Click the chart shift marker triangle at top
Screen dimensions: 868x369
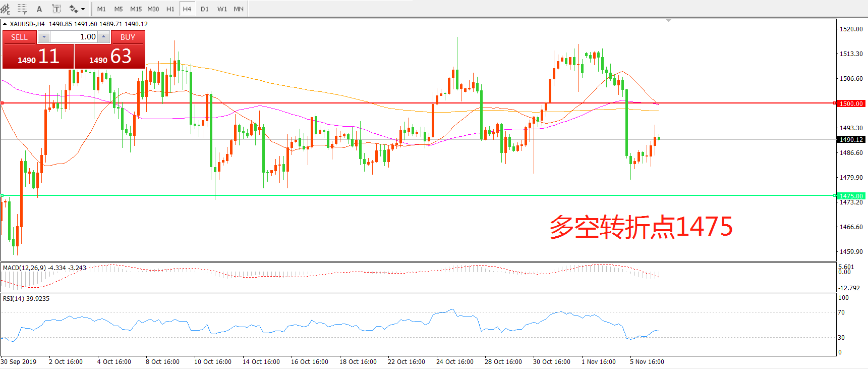pyautogui.click(x=668, y=21)
